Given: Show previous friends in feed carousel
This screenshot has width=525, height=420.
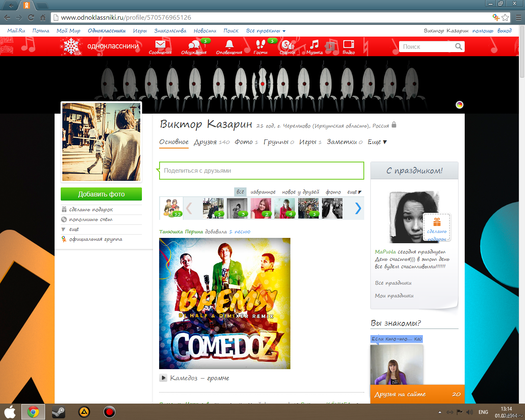Looking at the screenshot, I should point(189,208).
